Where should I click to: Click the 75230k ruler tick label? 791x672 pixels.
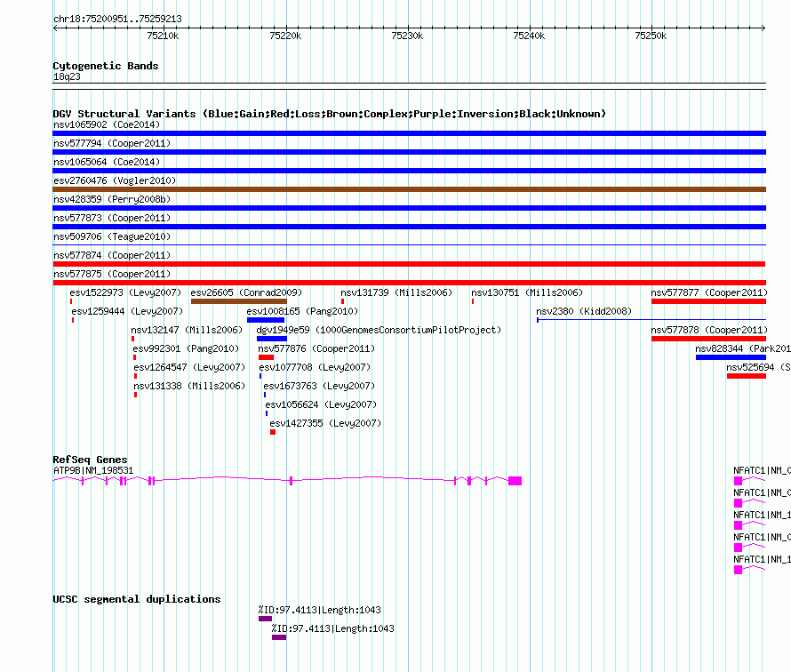click(x=407, y=36)
